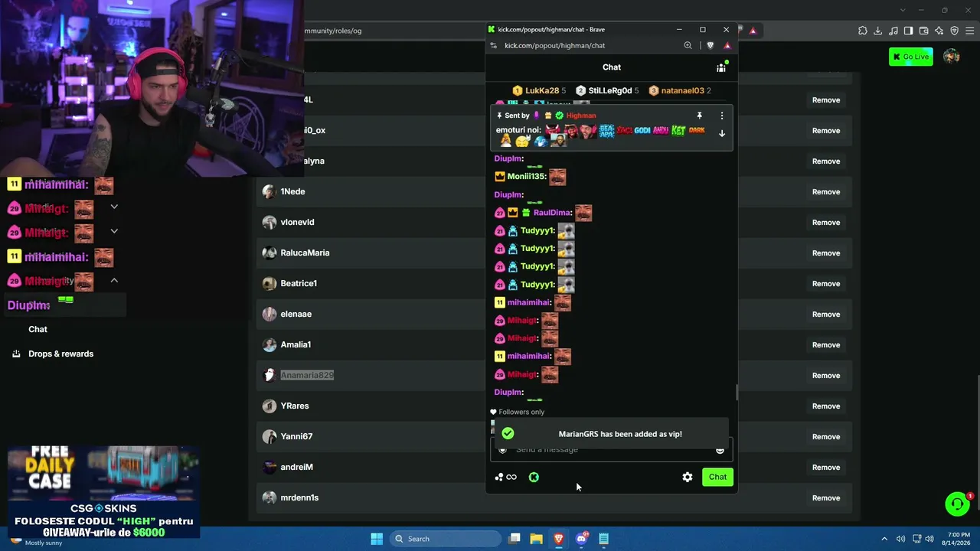Select user Amalia1 in the list
Viewport: 980px width, 551px height.
(x=296, y=344)
